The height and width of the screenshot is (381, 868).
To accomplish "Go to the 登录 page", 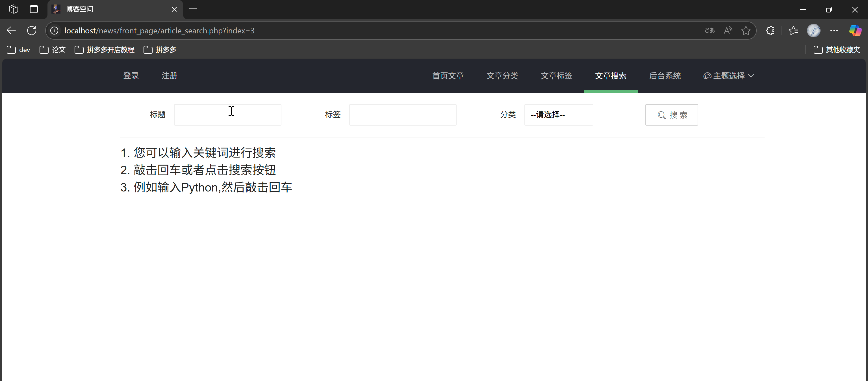I will [x=131, y=76].
